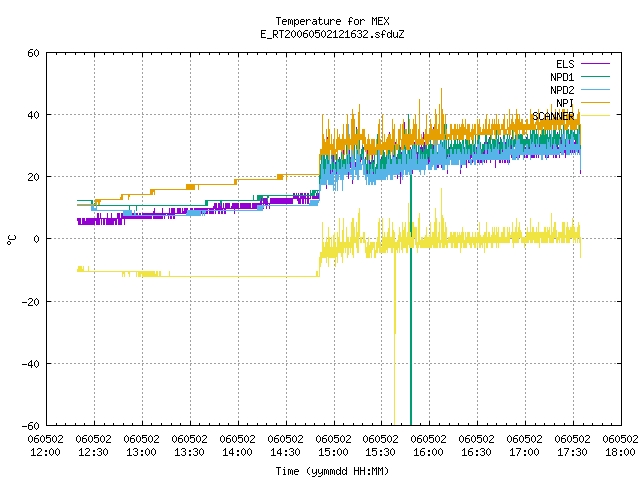Click the y-axis label 40
Screen dimensions: 640x480
click(33, 115)
